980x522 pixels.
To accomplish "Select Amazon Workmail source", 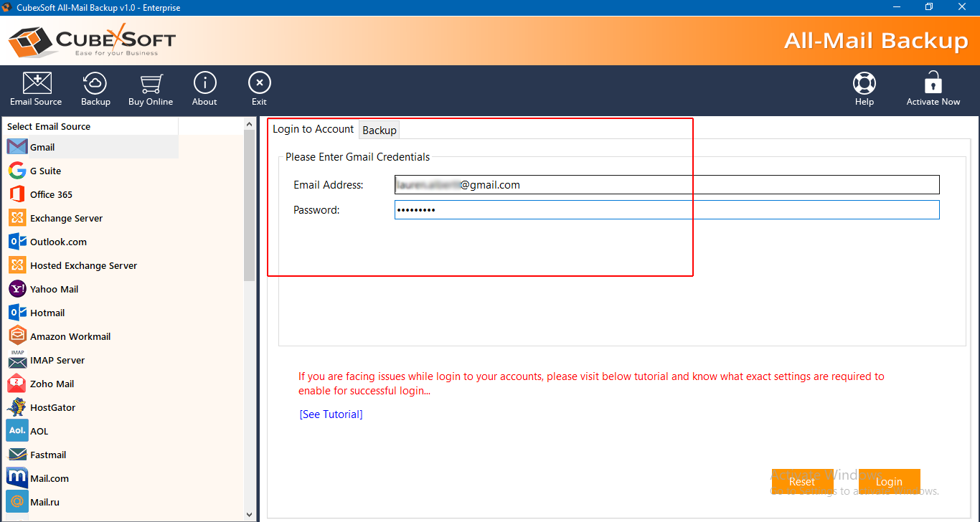I will pos(70,336).
